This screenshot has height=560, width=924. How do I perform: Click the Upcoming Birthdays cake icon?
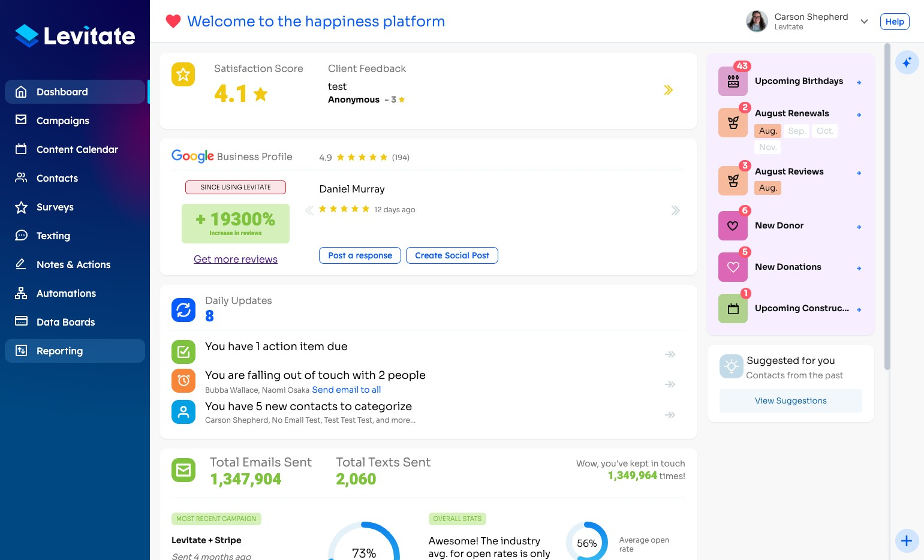tap(733, 81)
